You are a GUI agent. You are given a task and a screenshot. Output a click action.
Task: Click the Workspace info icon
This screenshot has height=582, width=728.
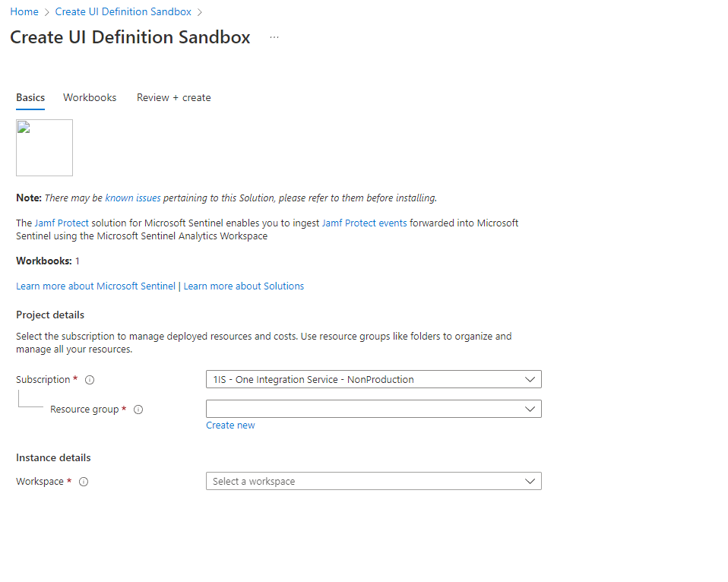[x=84, y=482]
